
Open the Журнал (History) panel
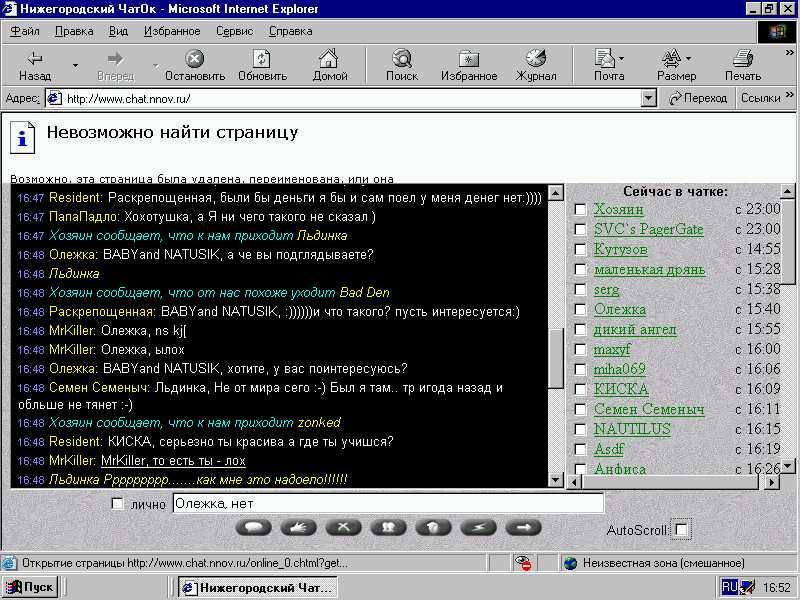point(536,65)
